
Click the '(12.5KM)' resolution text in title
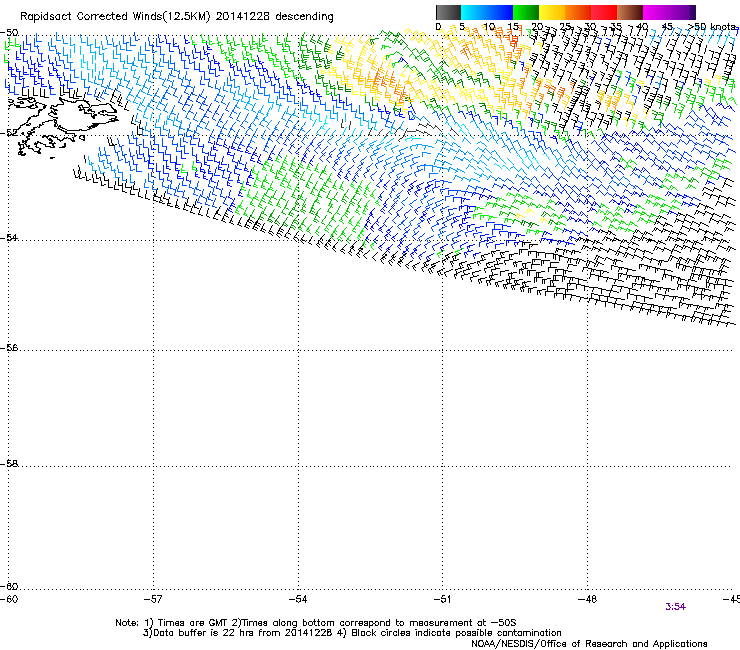point(186,17)
